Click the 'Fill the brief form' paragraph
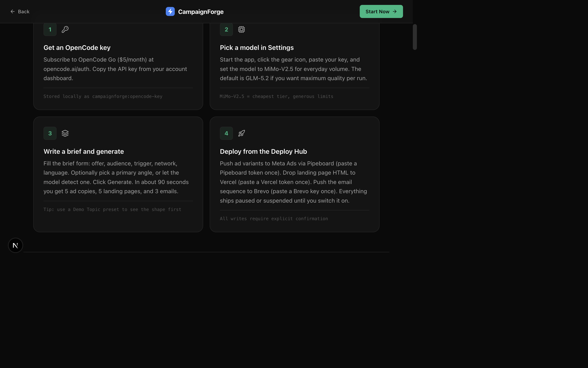 click(x=116, y=177)
